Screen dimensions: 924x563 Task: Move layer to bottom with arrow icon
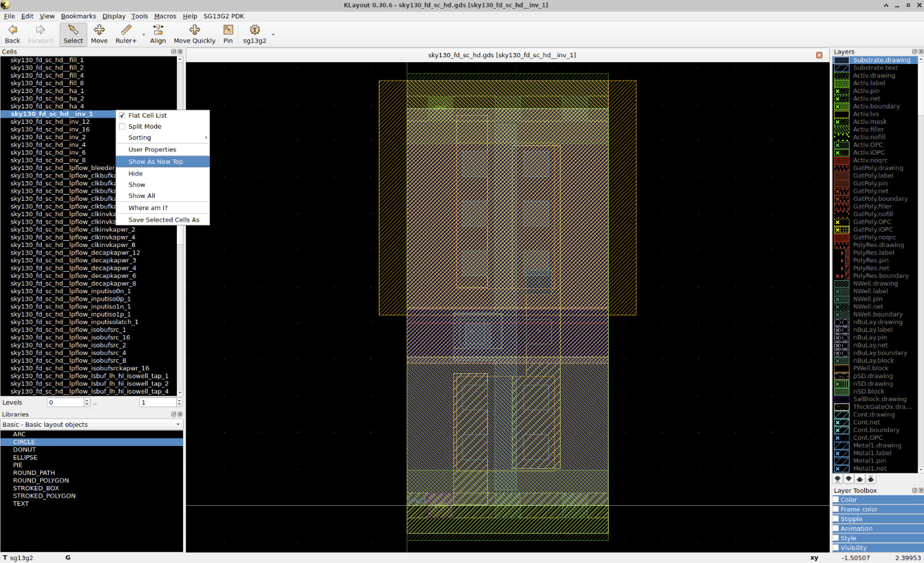pyautogui.click(x=837, y=479)
